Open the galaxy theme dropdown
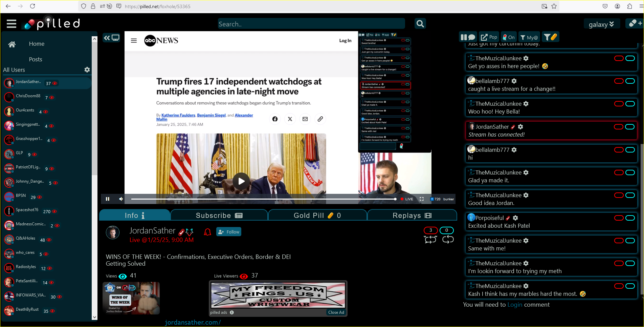Image resolution: width=644 pixels, height=327 pixels. (x=601, y=24)
